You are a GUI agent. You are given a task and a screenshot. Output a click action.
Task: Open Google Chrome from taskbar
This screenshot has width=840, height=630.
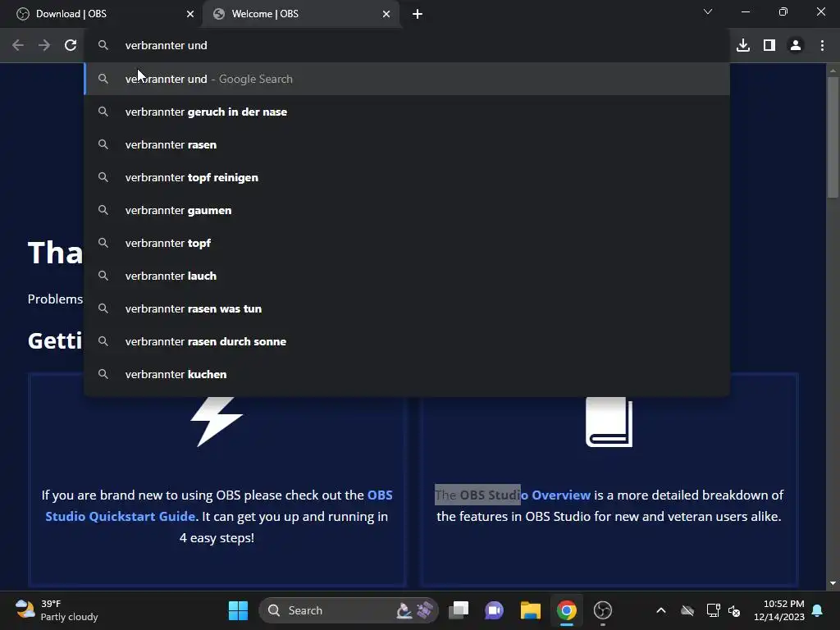point(566,610)
